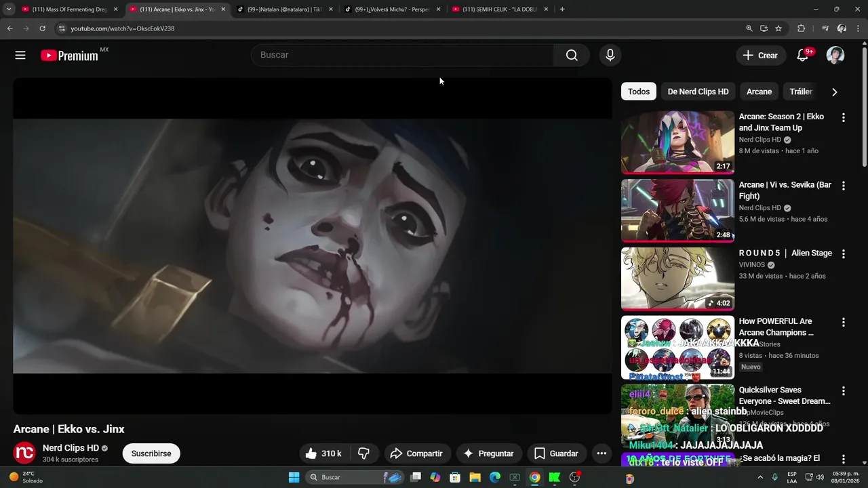Screen dimensions: 868x488
Task: Click the Preguntar button
Action: point(488,453)
